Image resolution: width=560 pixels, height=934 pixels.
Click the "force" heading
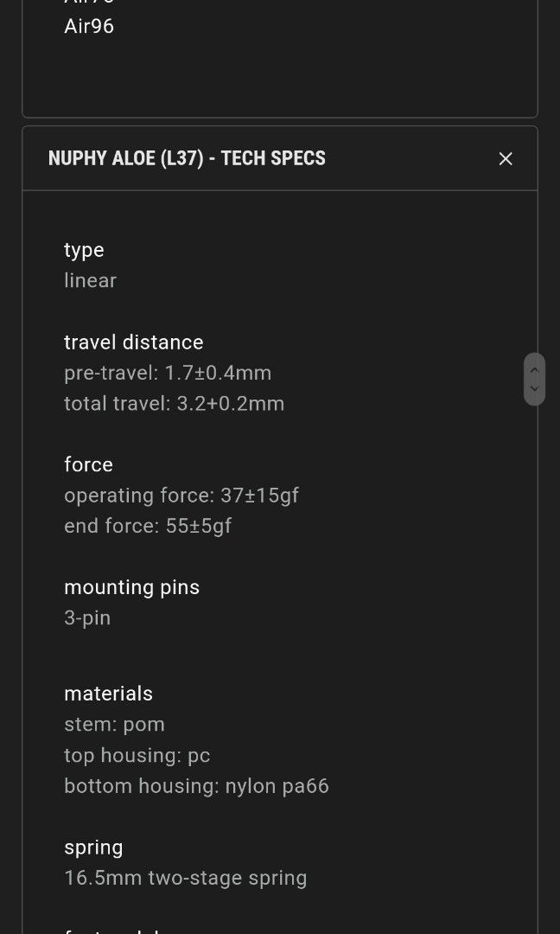(88, 464)
